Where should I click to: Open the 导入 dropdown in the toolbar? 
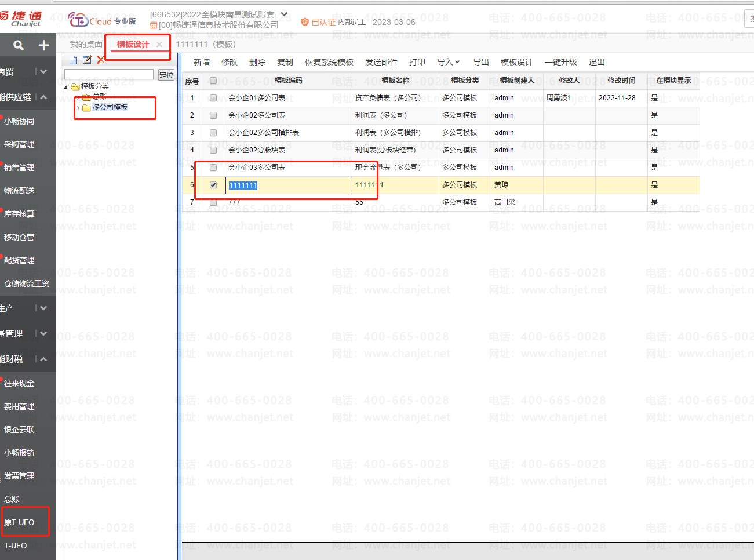pos(448,62)
